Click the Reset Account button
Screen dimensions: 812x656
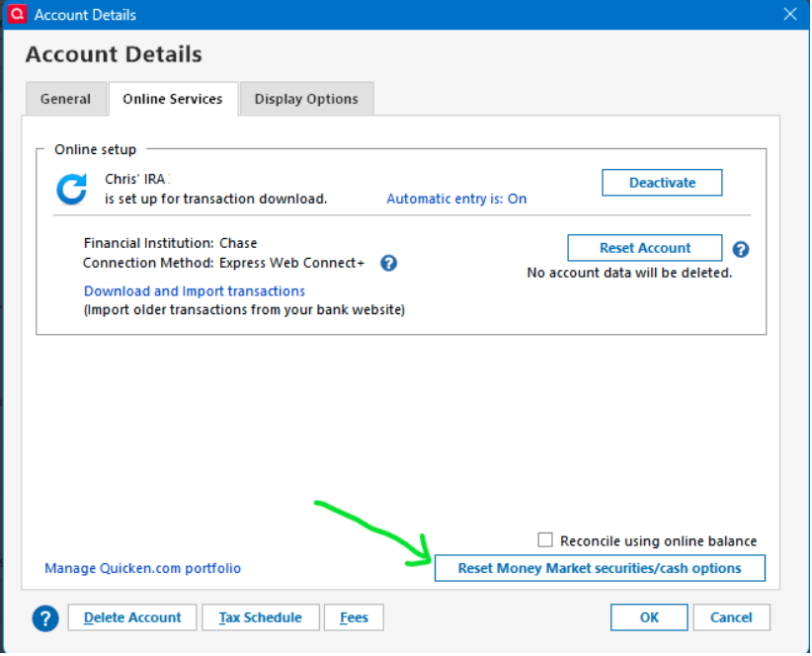pos(645,248)
